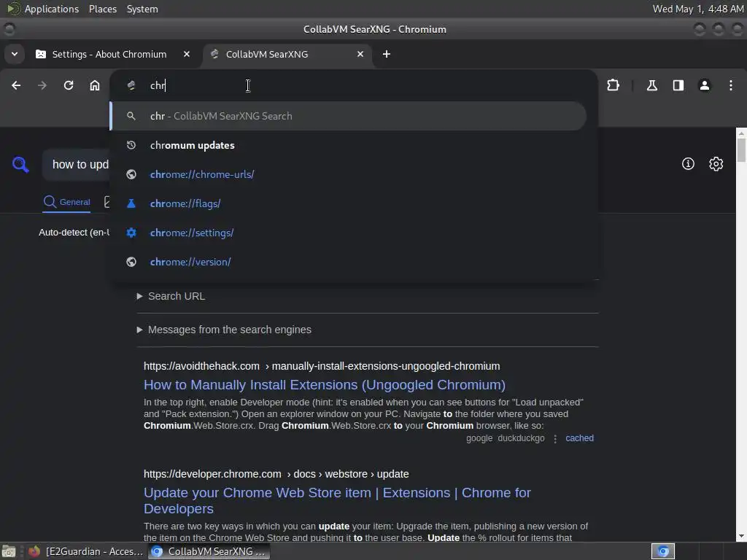This screenshot has height=560, width=747.
Task: Pick the 'chromum updates' history suggestion
Action: [348, 145]
